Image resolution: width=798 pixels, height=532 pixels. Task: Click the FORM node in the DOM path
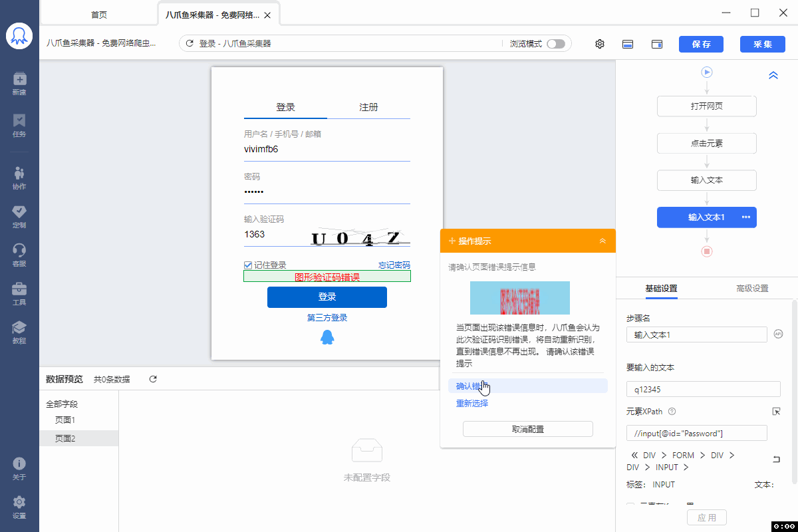683,456
